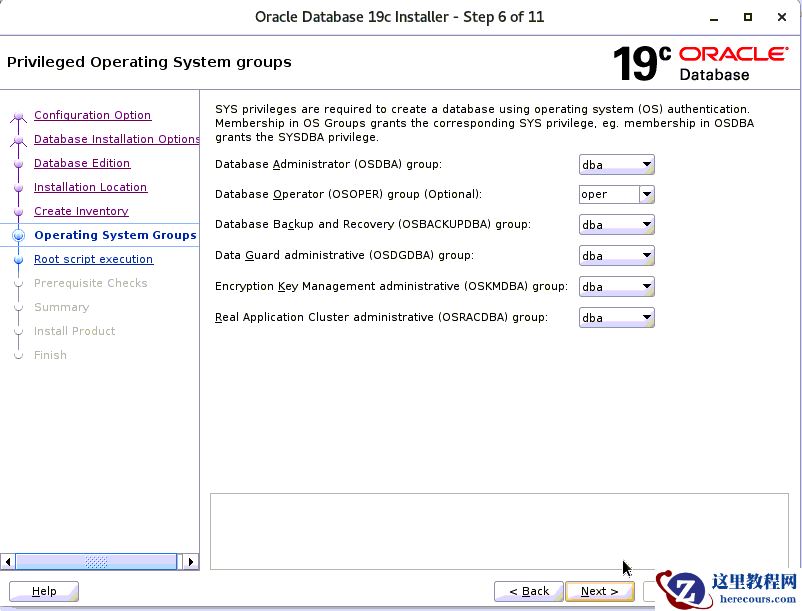Select Operating System Groups step
The width and height of the screenshot is (802, 611).
pos(115,235)
